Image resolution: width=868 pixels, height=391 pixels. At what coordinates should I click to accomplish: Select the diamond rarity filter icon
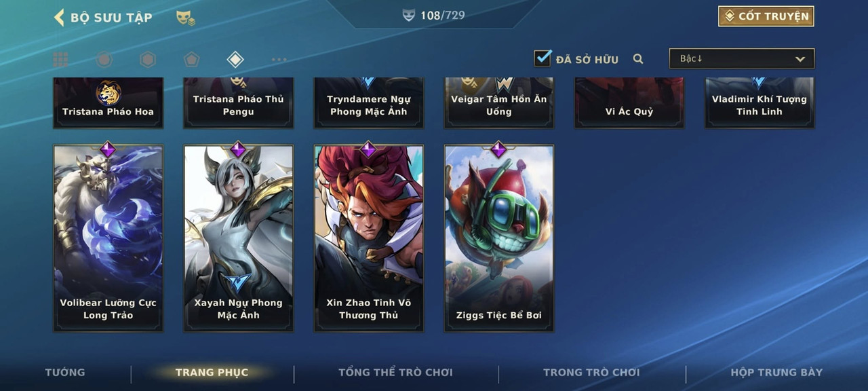[x=235, y=60]
